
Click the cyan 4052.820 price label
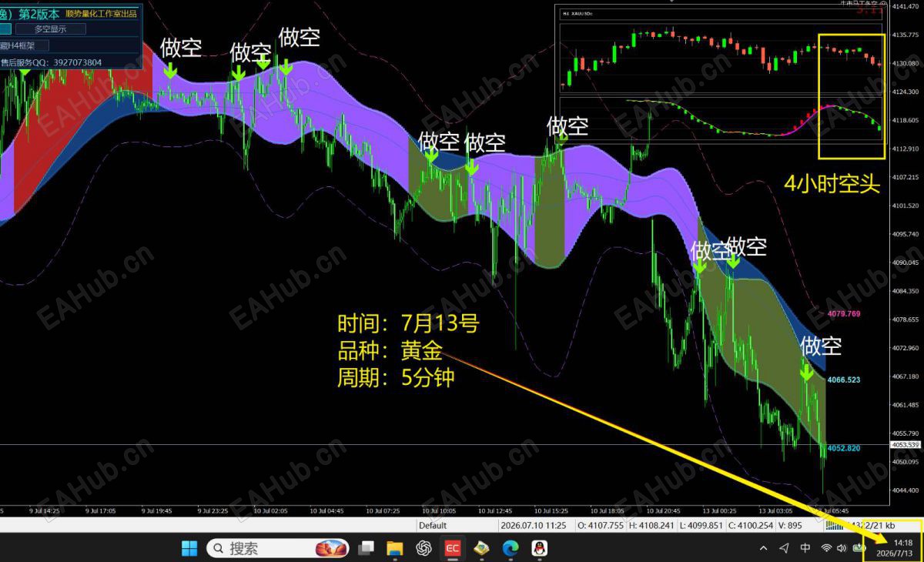(x=844, y=448)
